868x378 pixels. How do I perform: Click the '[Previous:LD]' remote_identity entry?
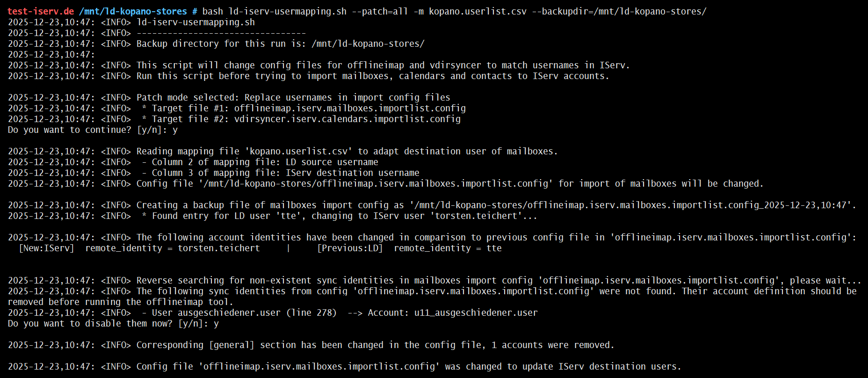click(x=409, y=248)
